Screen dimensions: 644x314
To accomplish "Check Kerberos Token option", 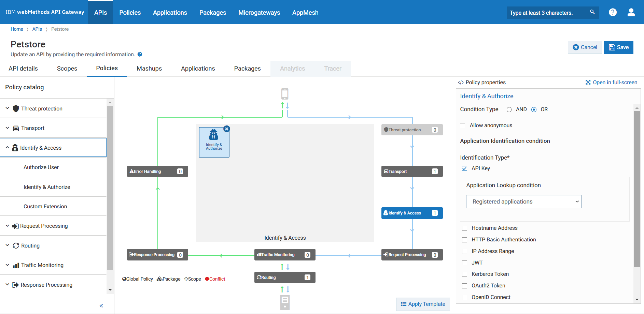I will point(464,274).
